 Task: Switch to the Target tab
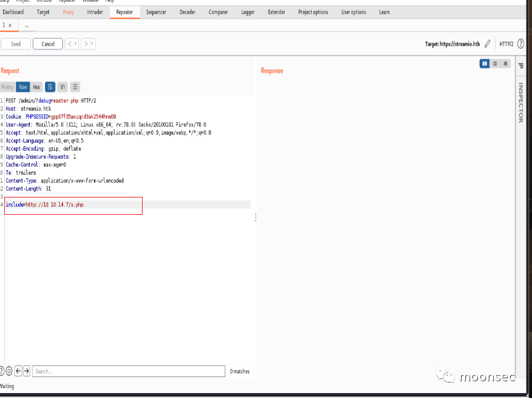43,12
